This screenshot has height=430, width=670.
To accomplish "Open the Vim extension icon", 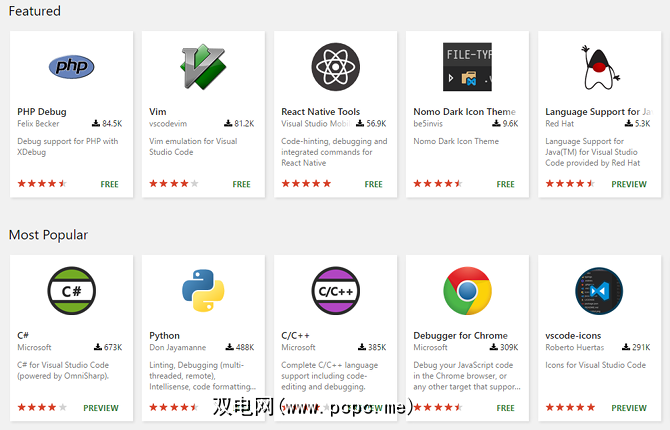I will [203, 67].
